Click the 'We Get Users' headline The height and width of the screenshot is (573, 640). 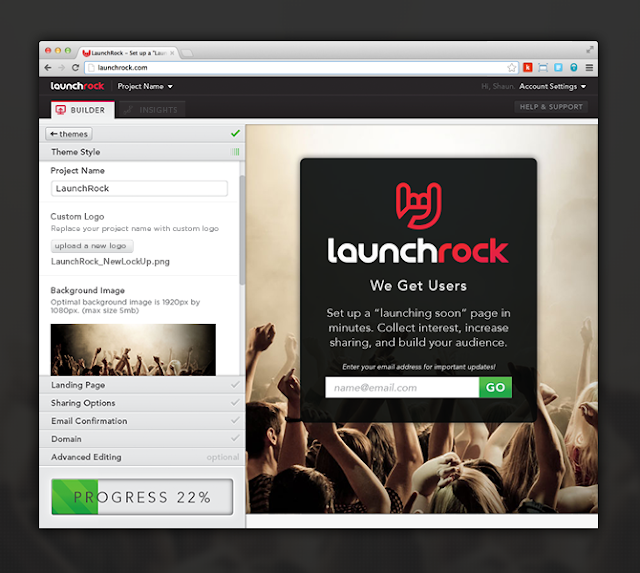point(418,286)
